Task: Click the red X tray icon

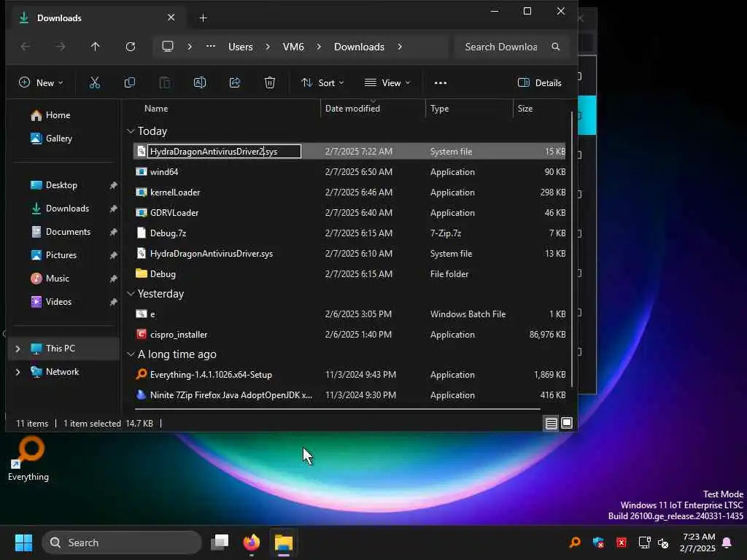Action: point(622,542)
